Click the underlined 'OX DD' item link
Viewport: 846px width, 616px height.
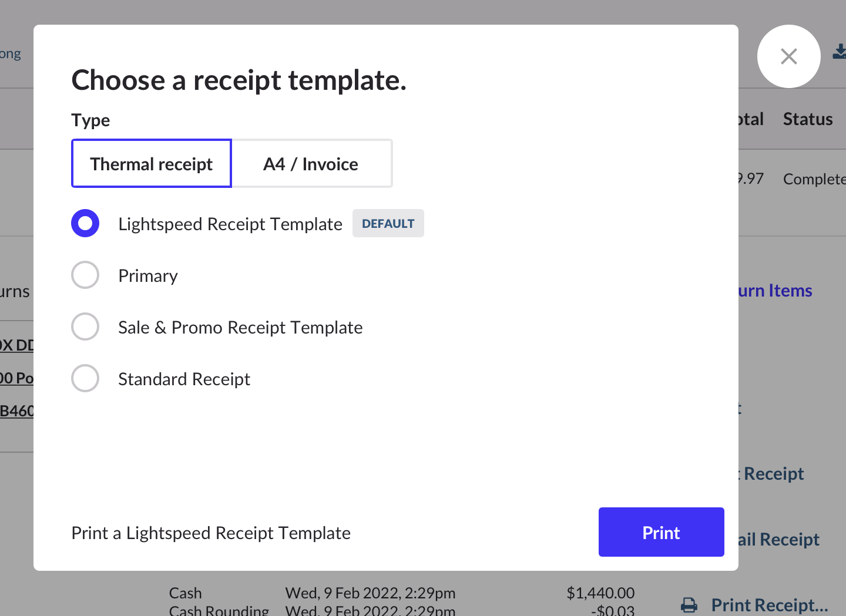point(17,345)
